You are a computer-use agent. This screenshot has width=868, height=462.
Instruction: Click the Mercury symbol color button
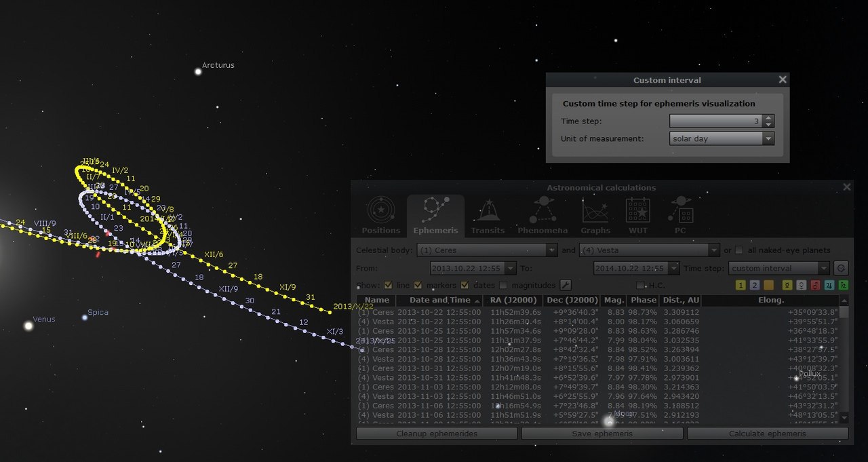[x=787, y=285]
